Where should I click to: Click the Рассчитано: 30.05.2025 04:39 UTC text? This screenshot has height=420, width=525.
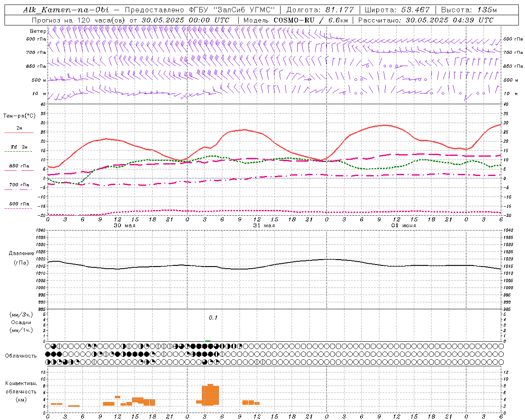click(x=426, y=20)
